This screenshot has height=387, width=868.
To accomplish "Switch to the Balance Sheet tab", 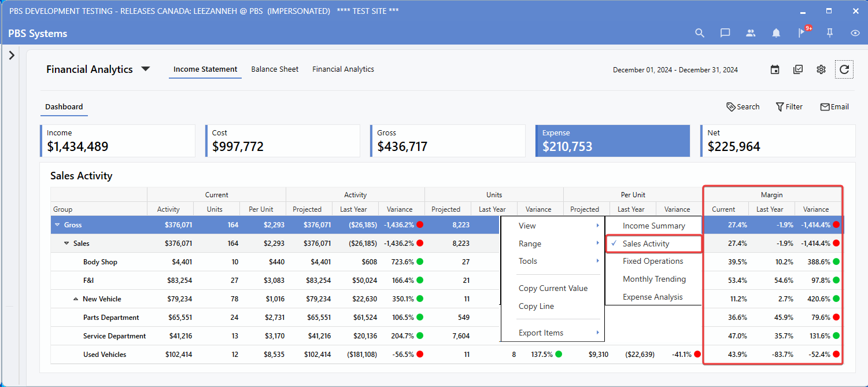I will tap(275, 69).
